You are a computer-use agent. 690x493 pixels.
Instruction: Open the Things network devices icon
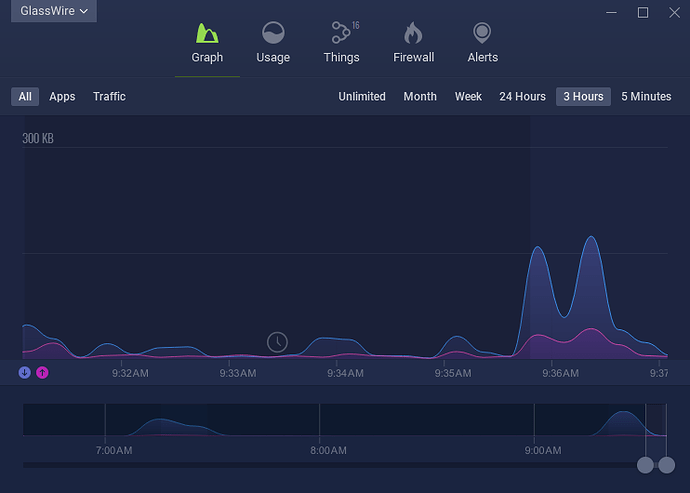341,34
